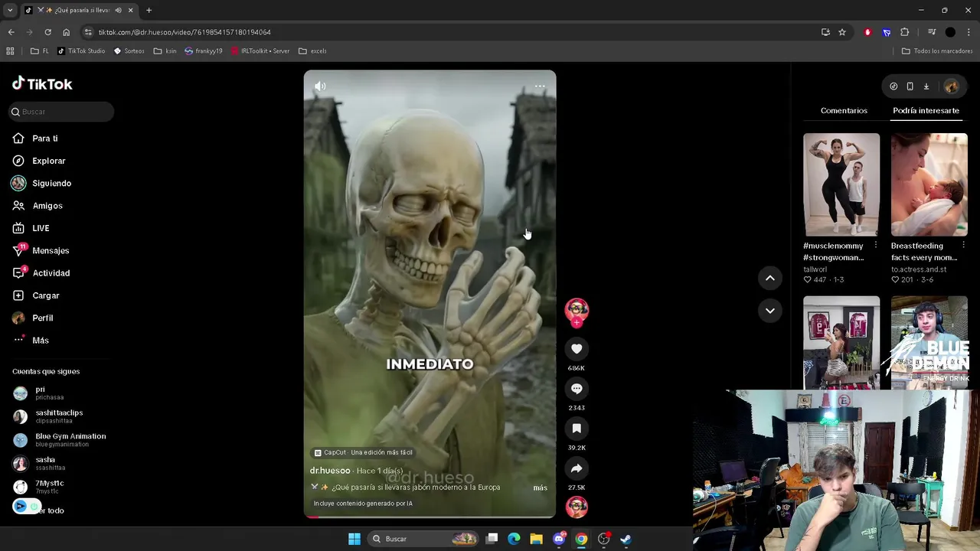Open CapCut 'Una edición más fácil' link
The height and width of the screenshot is (551, 980).
(364, 452)
